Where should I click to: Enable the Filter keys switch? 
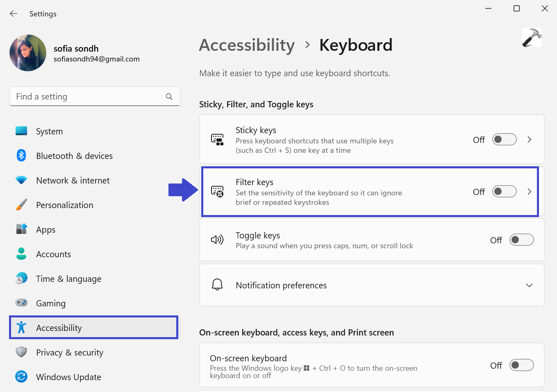504,191
